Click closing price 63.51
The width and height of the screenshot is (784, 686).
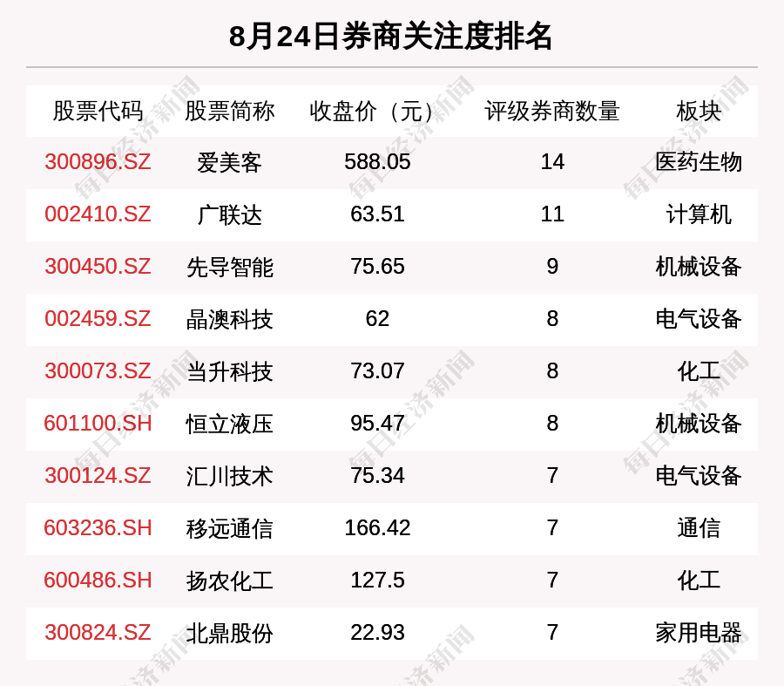coord(377,214)
